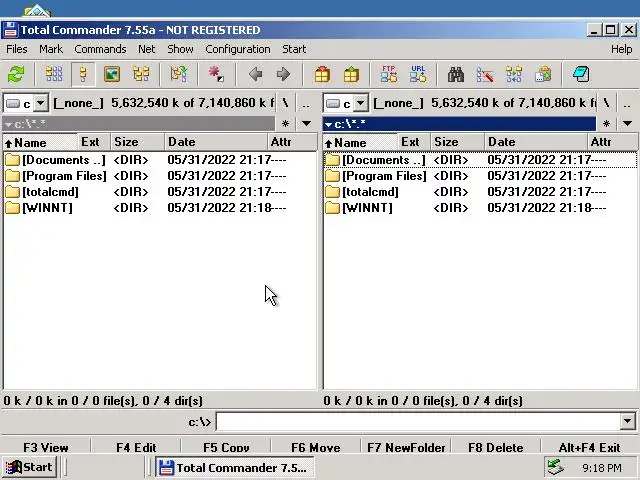Open the Files menu
640x480 pixels.
[x=17, y=49]
